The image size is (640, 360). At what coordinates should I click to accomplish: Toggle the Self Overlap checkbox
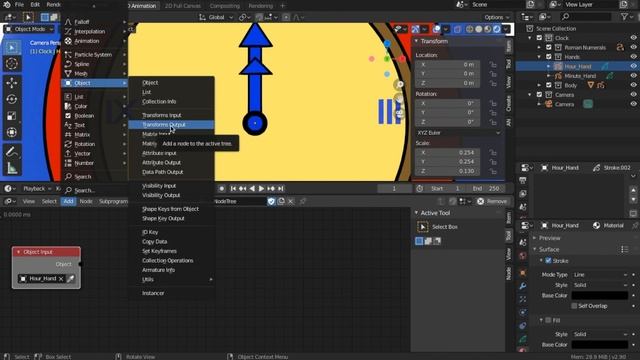574,306
